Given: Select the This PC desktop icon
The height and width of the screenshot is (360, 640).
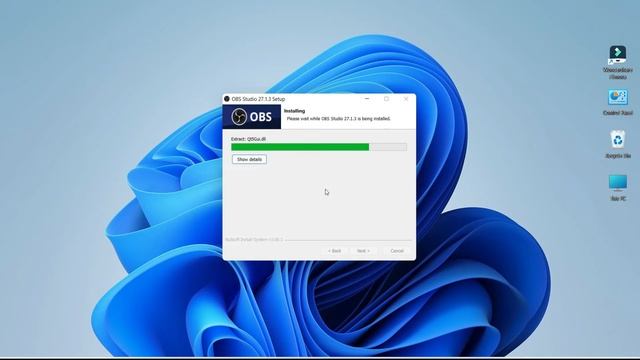Looking at the screenshot, I should (x=618, y=187).
